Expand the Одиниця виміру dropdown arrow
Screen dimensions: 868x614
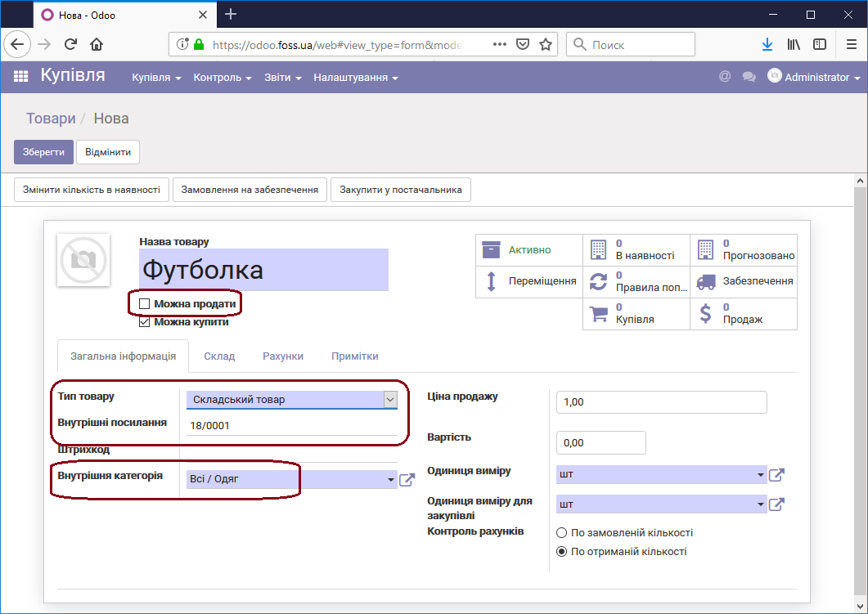click(761, 475)
